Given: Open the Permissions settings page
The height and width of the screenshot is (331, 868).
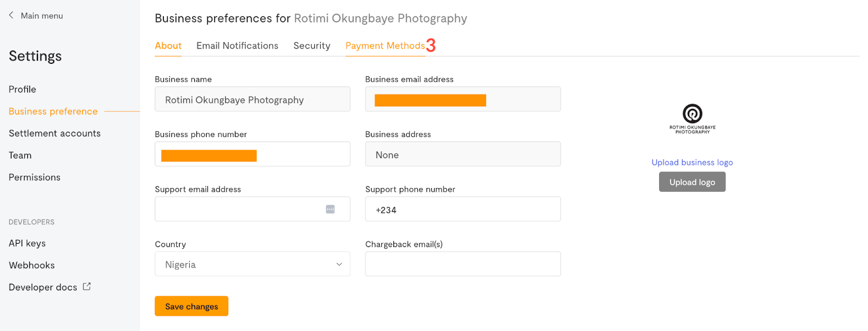Looking at the screenshot, I should [35, 178].
